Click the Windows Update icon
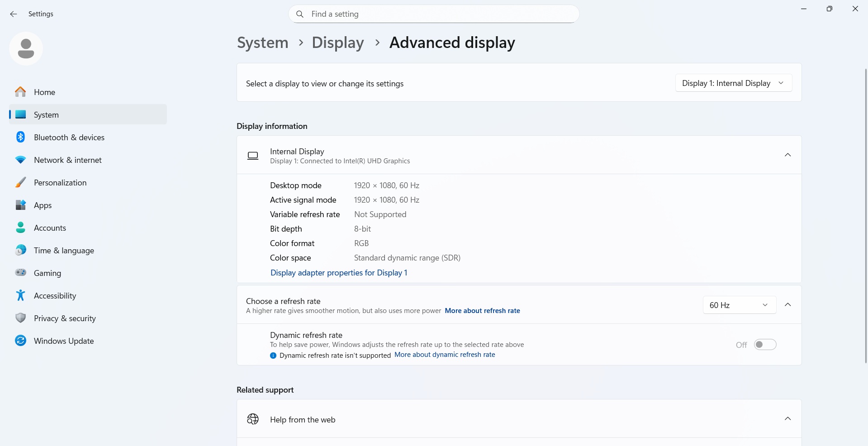Screen dimensions: 868x446 [x=21, y=341]
